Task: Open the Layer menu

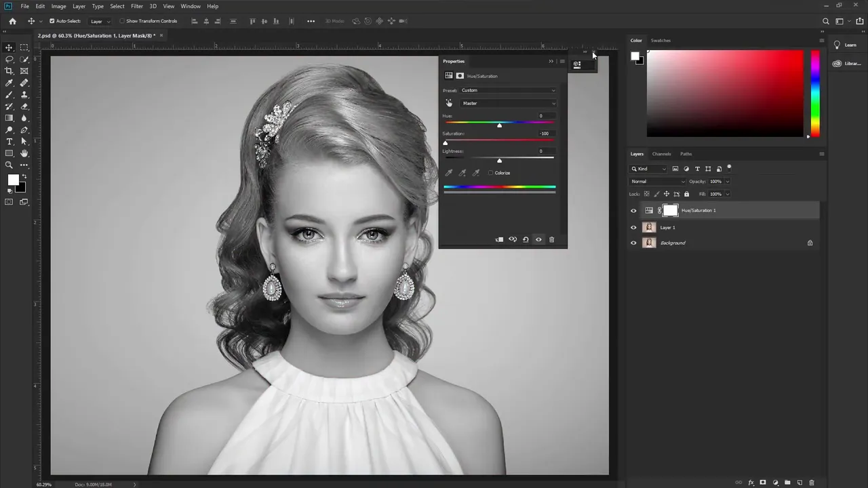Action: (79, 6)
